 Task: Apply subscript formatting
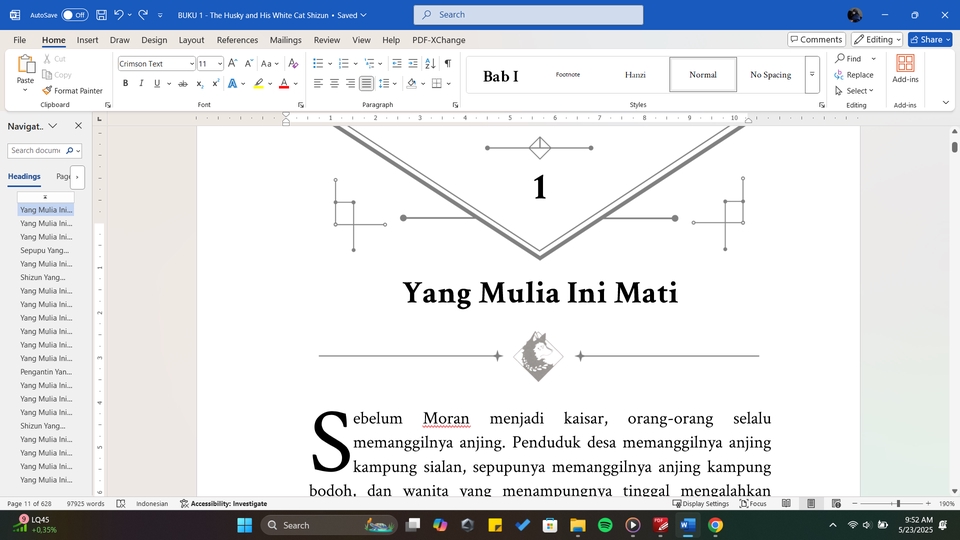pyautogui.click(x=200, y=83)
